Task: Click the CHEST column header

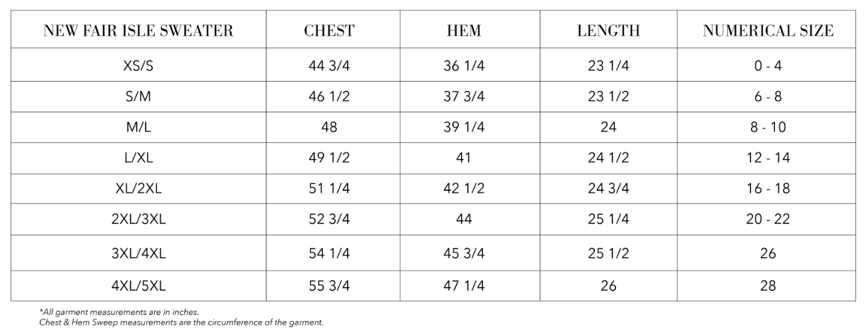Action: point(329,31)
